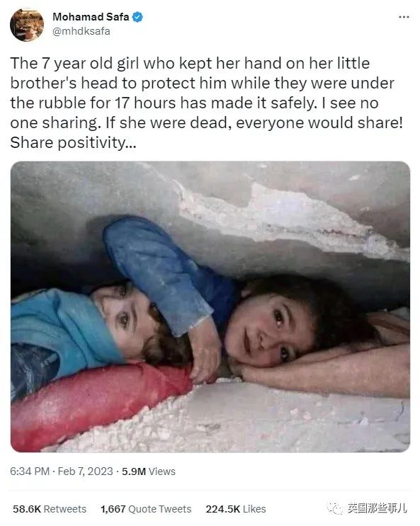Click the Feb 7, 2023 date
The width and height of the screenshot is (420, 526).
pyautogui.click(x=85, y=471)
